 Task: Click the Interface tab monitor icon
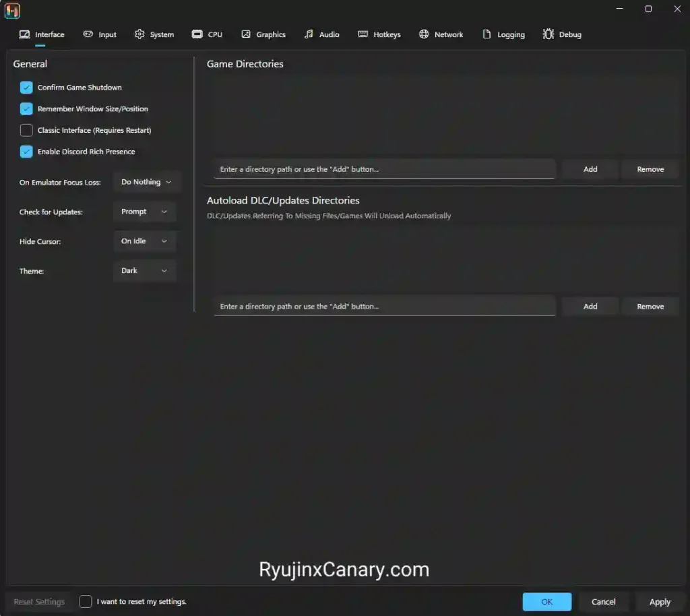(x=24, y=34)
